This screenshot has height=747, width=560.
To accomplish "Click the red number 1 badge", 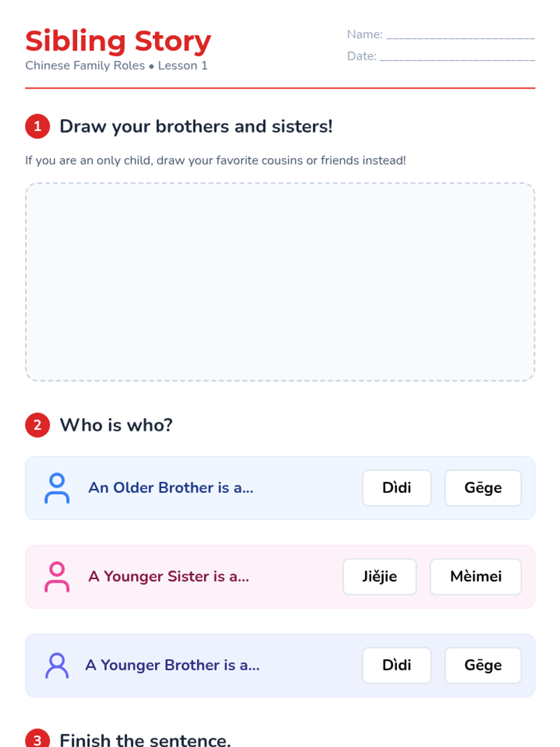I will click(37, 127).
